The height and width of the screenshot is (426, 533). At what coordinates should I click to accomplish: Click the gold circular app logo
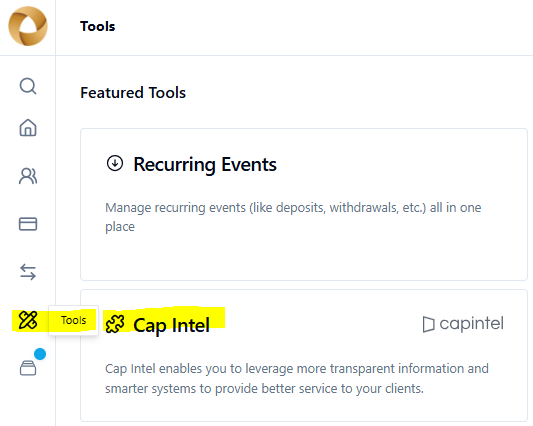tap(28, 26)
